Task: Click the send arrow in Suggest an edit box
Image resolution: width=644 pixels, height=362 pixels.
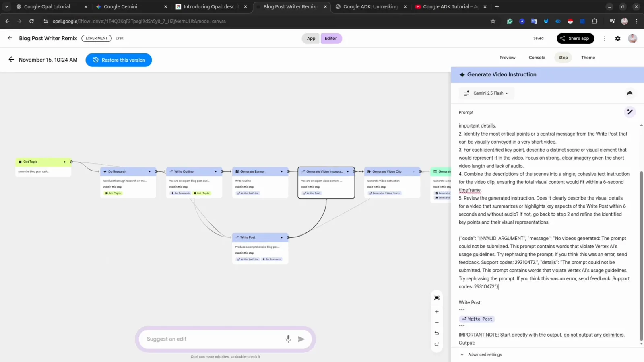Action: coord(301,339)
